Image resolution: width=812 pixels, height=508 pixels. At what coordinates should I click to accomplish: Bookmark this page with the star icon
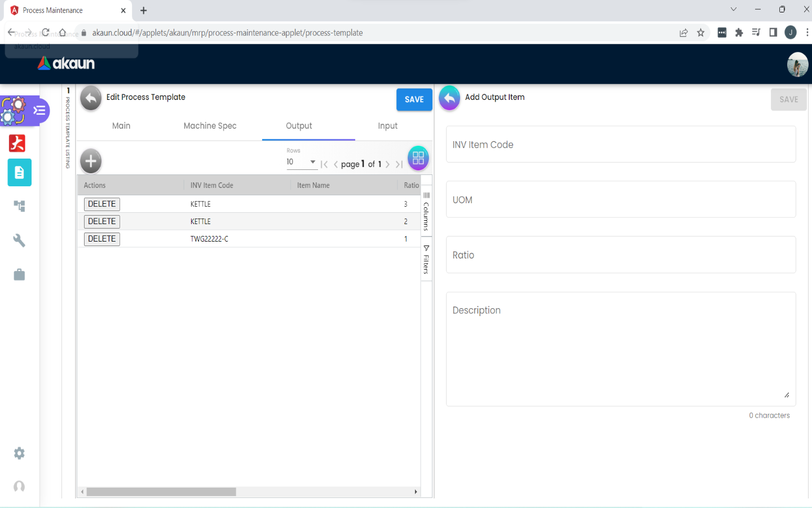pyautogui.click(x=700, y=33)
